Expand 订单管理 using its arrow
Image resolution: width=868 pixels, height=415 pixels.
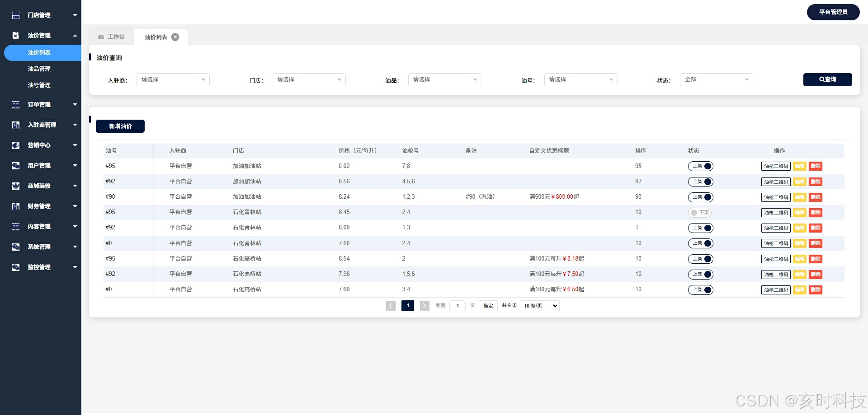tap(75, 105)
